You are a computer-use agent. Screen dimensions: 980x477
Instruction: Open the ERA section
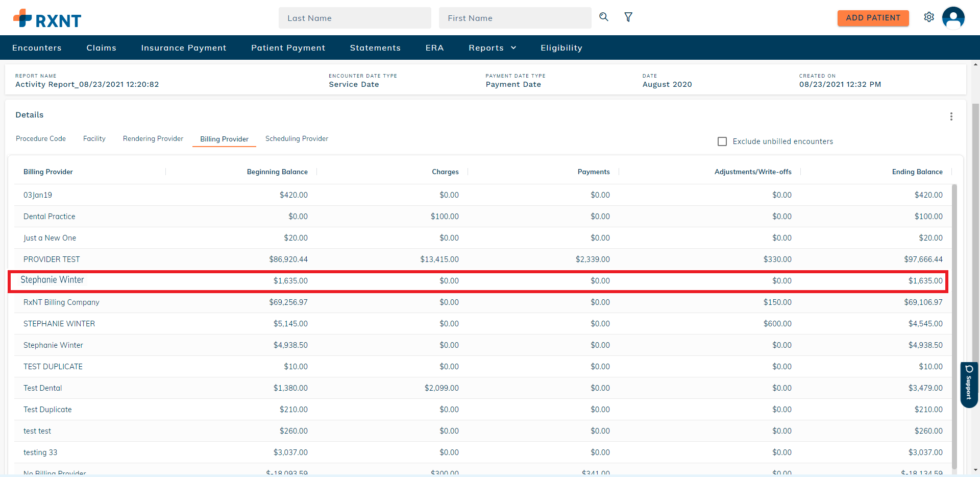[x=434, y=47]
